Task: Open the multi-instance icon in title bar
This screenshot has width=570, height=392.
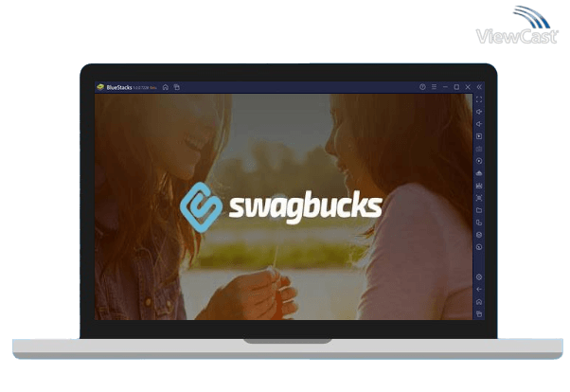Action: point(177,87)
